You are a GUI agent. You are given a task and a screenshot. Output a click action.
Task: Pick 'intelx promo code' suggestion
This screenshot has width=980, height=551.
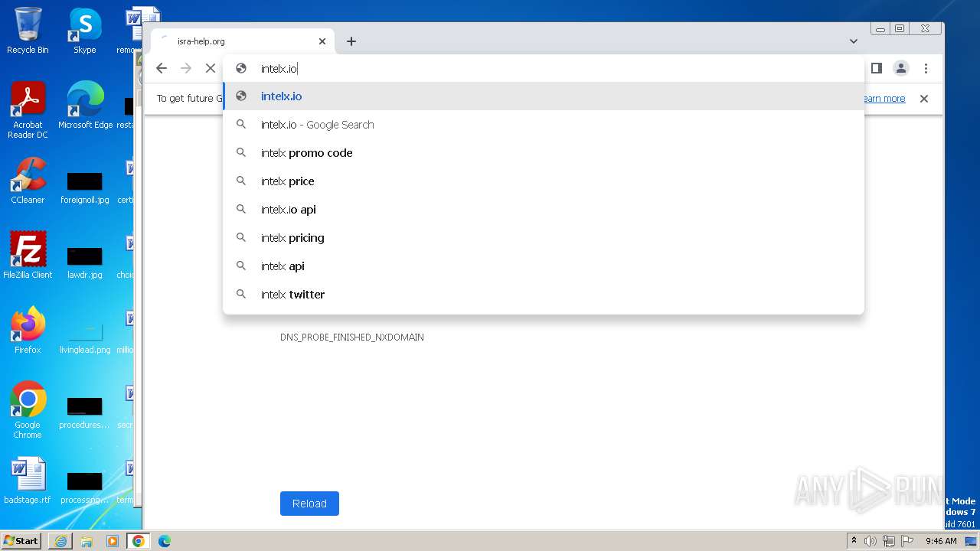(x=544, y=153)
